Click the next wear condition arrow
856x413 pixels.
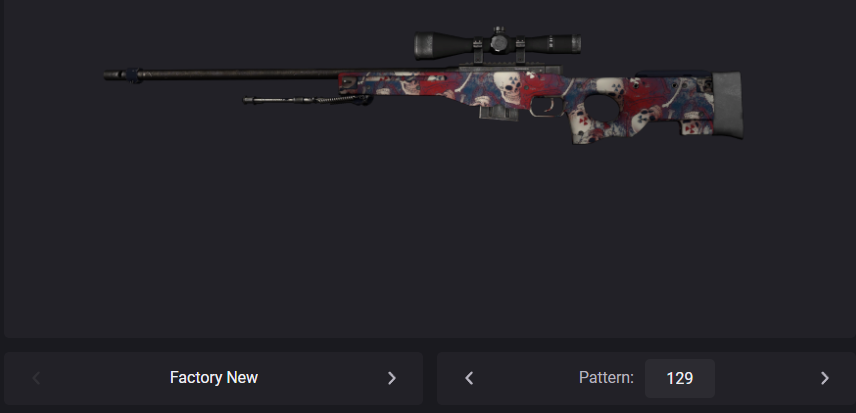pyautogui.click(x=391, y=378)
